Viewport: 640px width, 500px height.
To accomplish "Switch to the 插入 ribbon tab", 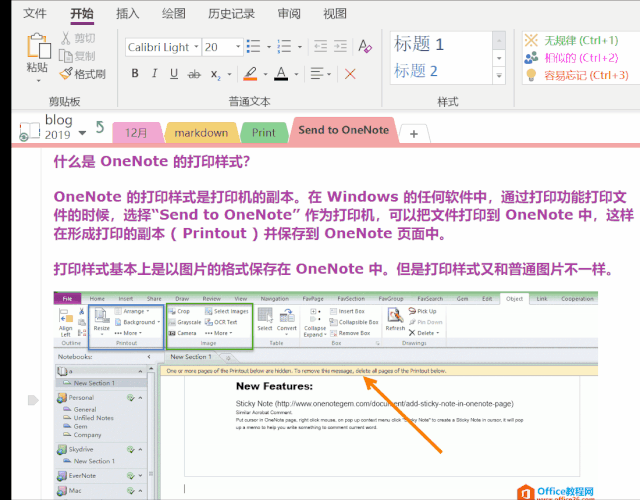I will [127, 13].
